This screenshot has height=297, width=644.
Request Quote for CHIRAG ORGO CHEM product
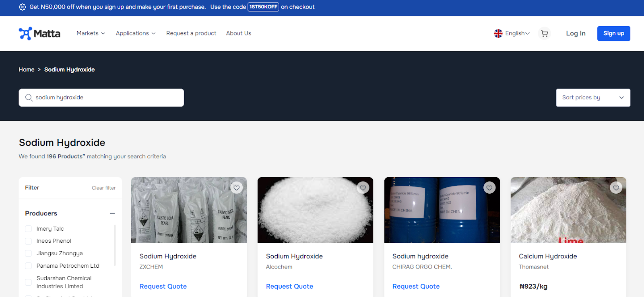[x=416, y=286]
